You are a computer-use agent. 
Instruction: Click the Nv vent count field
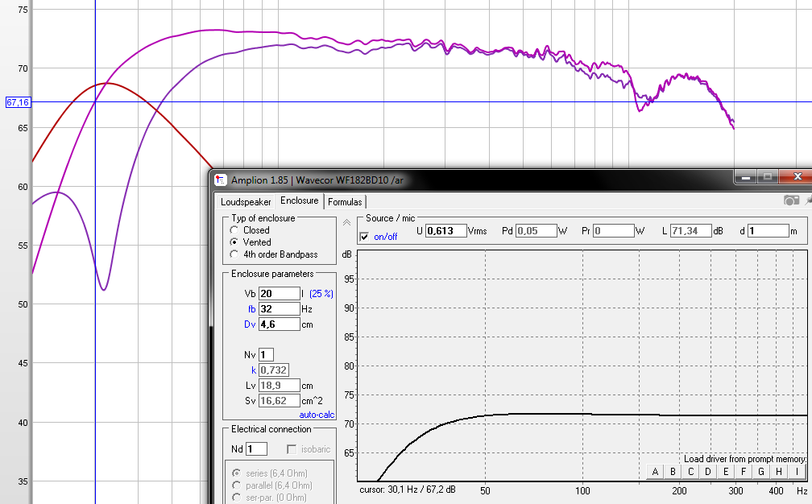266,354
